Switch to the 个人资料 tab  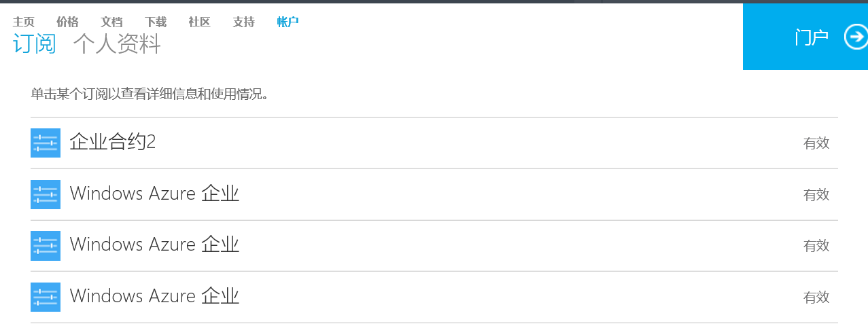click(117, 44)
